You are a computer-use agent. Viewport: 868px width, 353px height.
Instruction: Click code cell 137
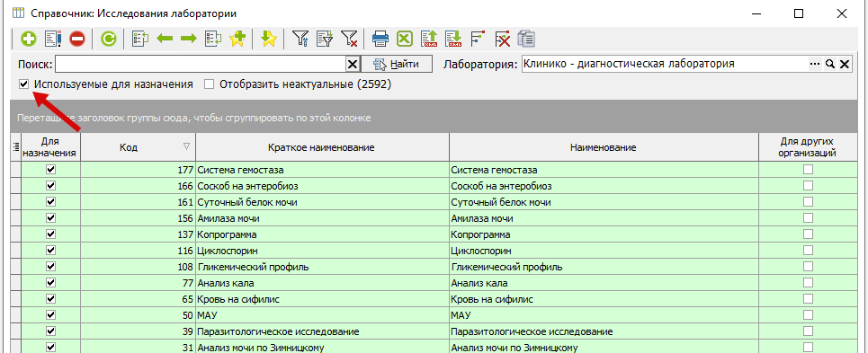[138, 234]
